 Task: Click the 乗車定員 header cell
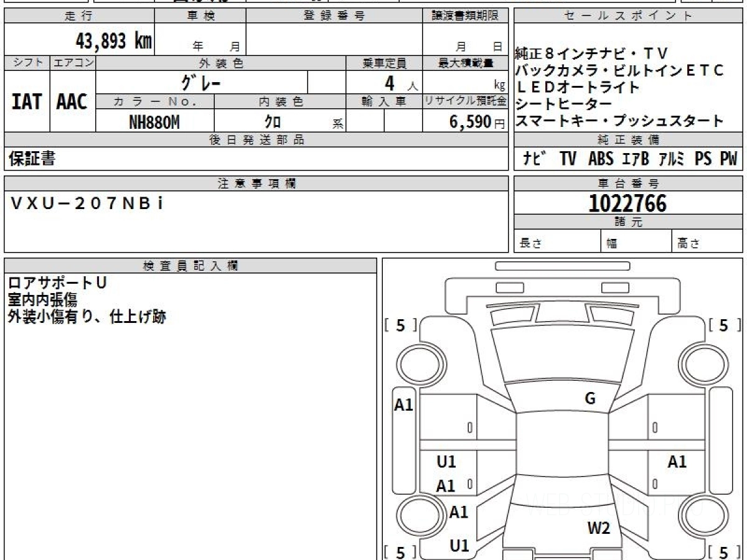pos(385,63)
